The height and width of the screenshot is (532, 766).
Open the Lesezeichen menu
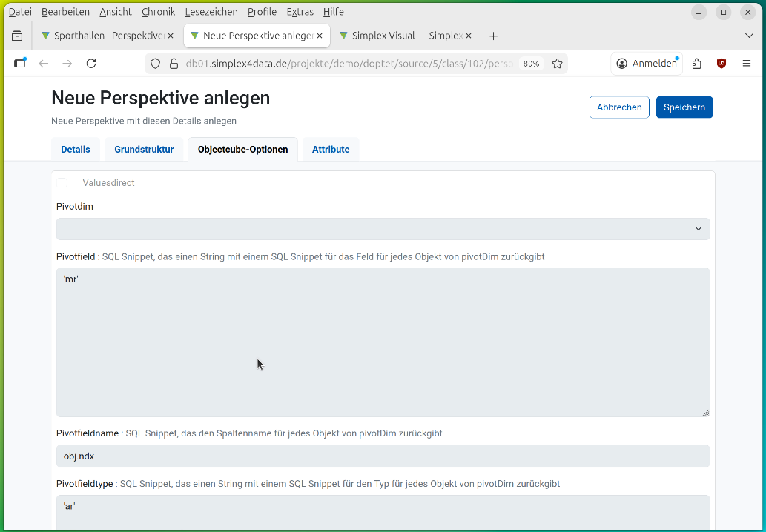coord(211,12)
